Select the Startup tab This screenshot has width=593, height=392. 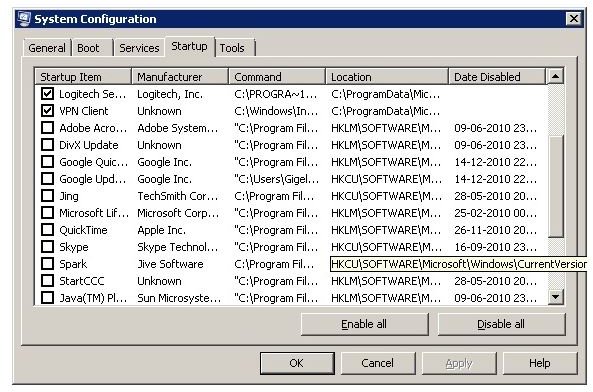coord(189,46)
